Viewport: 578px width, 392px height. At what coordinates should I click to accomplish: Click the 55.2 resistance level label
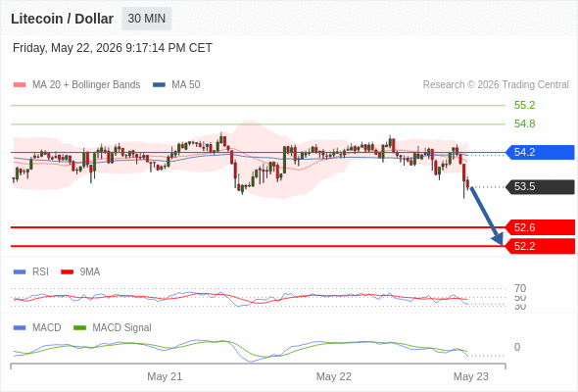click(524, 105)
